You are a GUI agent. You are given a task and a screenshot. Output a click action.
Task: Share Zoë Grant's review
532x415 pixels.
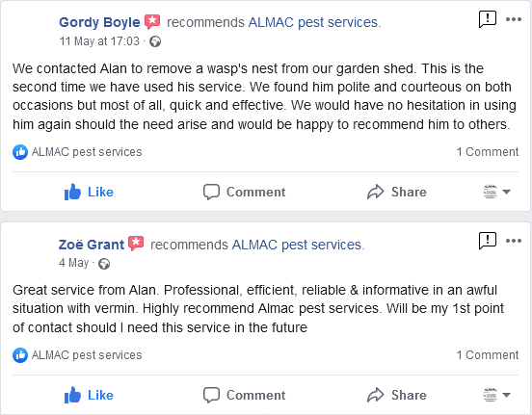click(397, 395)
